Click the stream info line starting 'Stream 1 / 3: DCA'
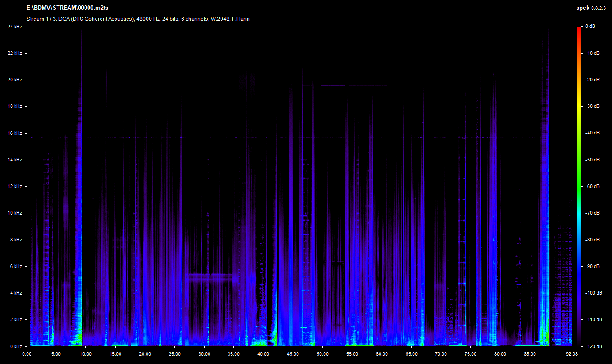612x364 pixels. tap(138, 19)
